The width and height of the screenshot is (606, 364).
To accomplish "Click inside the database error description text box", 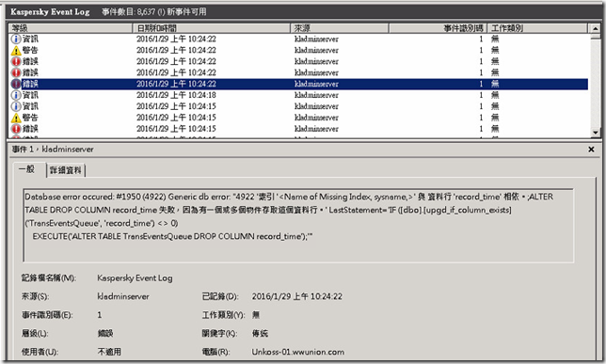I will tap(298, 226).
